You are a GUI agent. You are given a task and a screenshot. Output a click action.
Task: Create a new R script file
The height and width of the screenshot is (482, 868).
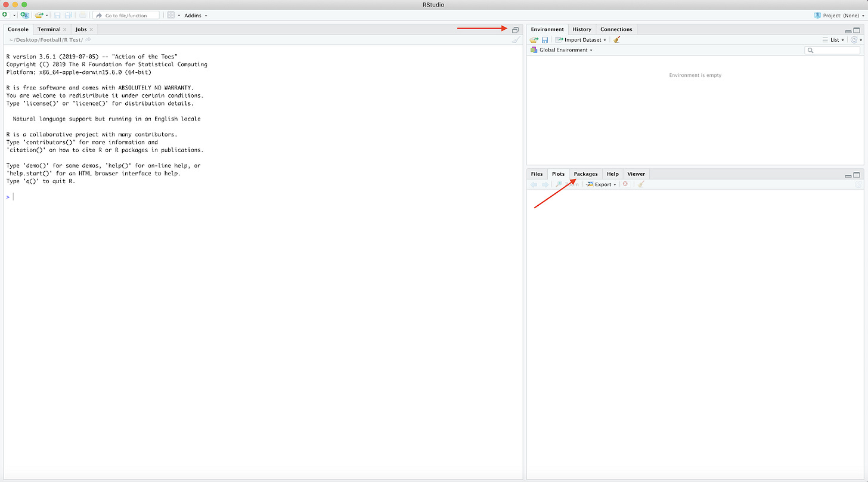coord(5,14)
